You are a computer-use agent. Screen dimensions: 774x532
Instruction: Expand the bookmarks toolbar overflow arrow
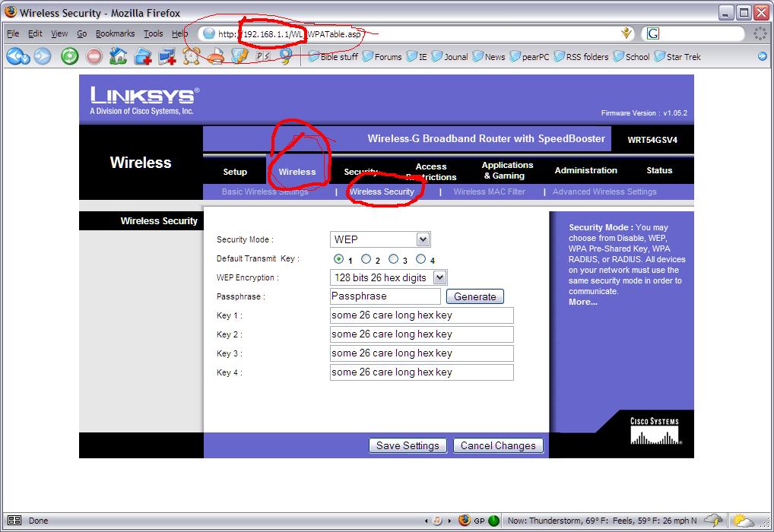coord(762,56)
